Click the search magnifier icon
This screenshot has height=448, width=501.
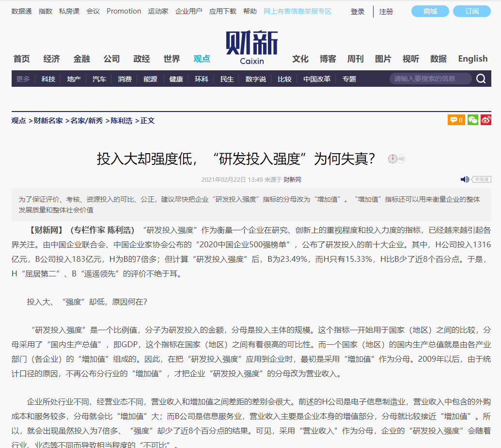point(480,79)
